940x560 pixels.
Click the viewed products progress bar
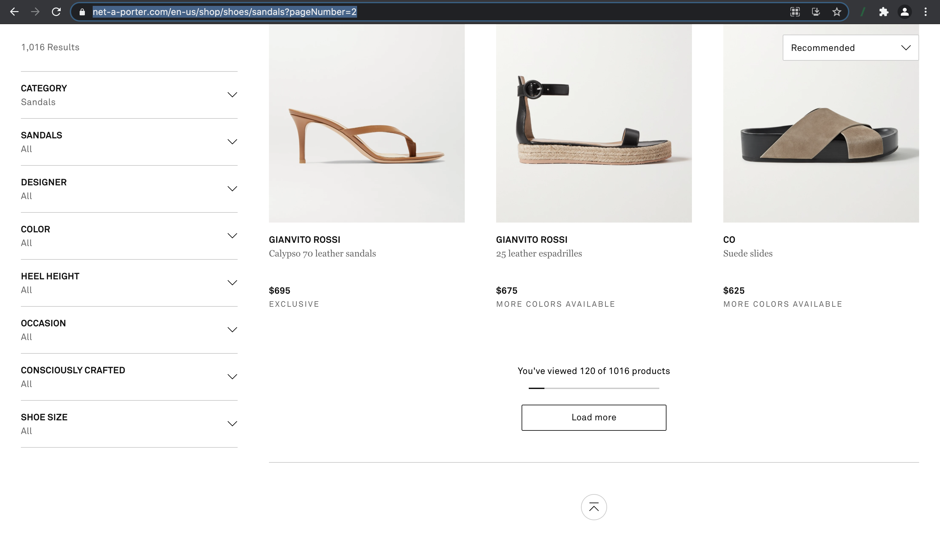click(x=594, y=388)
